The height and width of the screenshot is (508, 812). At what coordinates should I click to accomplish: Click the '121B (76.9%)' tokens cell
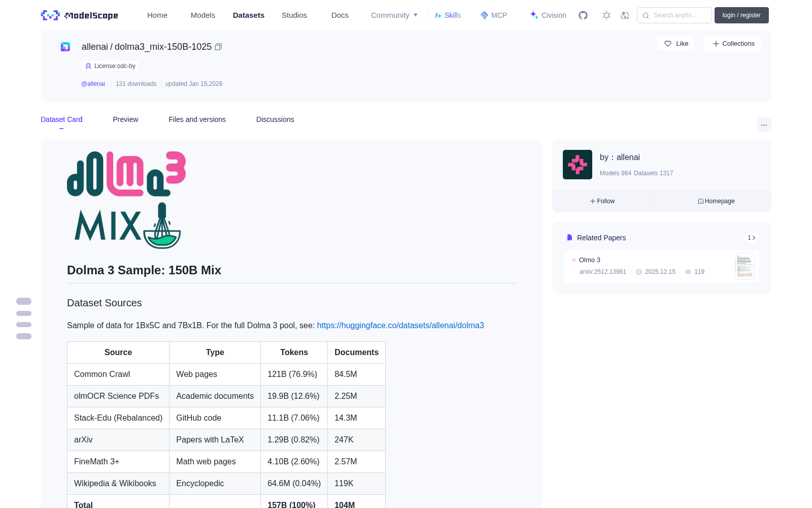294,374
